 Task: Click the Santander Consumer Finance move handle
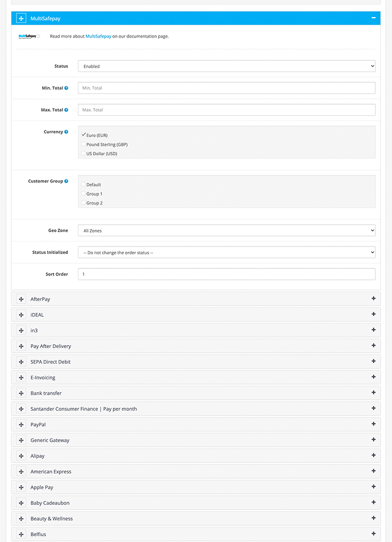(x=21, y=409)
